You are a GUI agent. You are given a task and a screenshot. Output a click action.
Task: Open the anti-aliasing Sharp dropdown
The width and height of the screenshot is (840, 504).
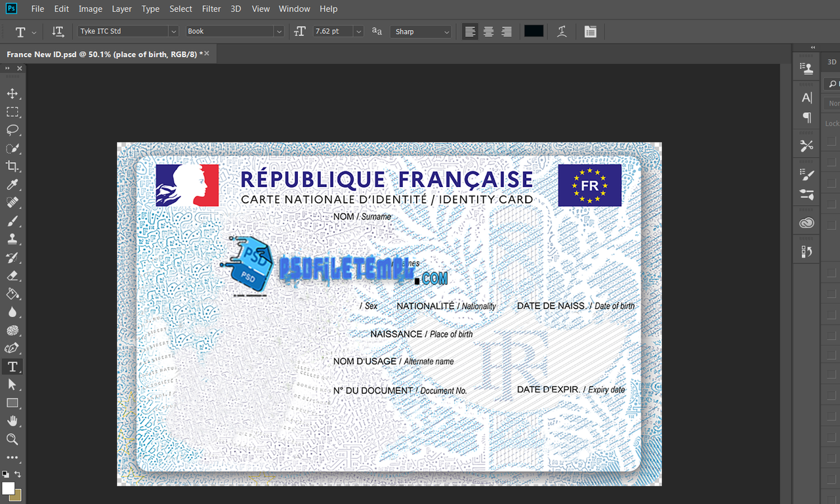pos(421,31)
